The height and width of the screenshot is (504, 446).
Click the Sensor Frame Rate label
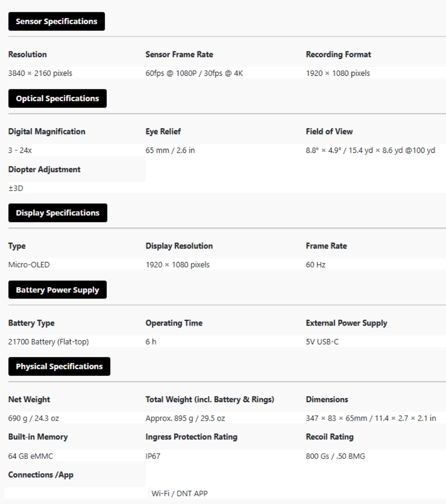[179, 54]
